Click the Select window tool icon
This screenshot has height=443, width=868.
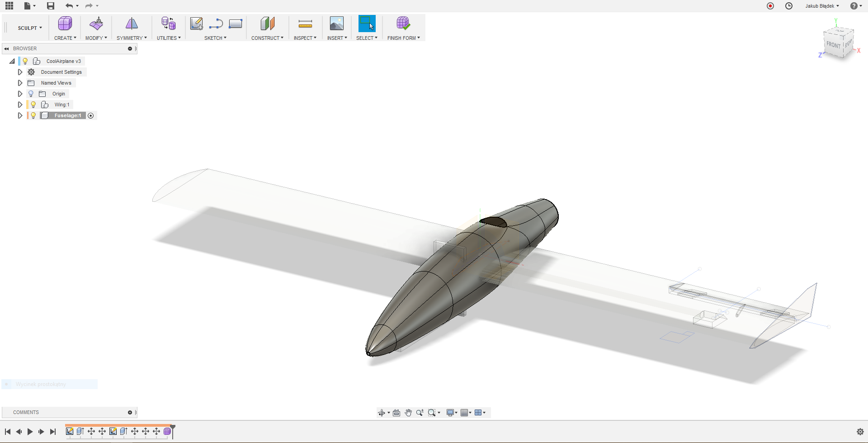click(x=367, y=24)
